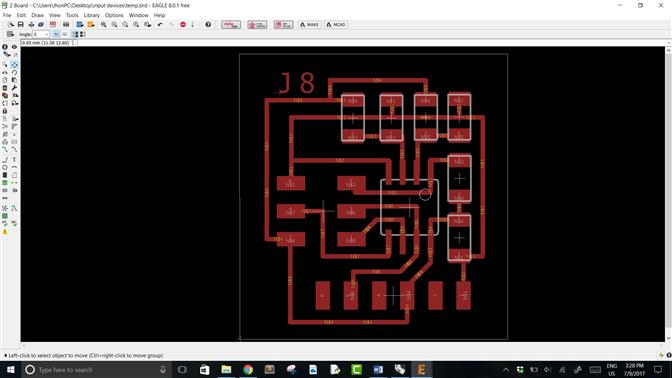672x378 pixels.
Task: Open the Angle dropdown
Action: (x=41, y=34)
